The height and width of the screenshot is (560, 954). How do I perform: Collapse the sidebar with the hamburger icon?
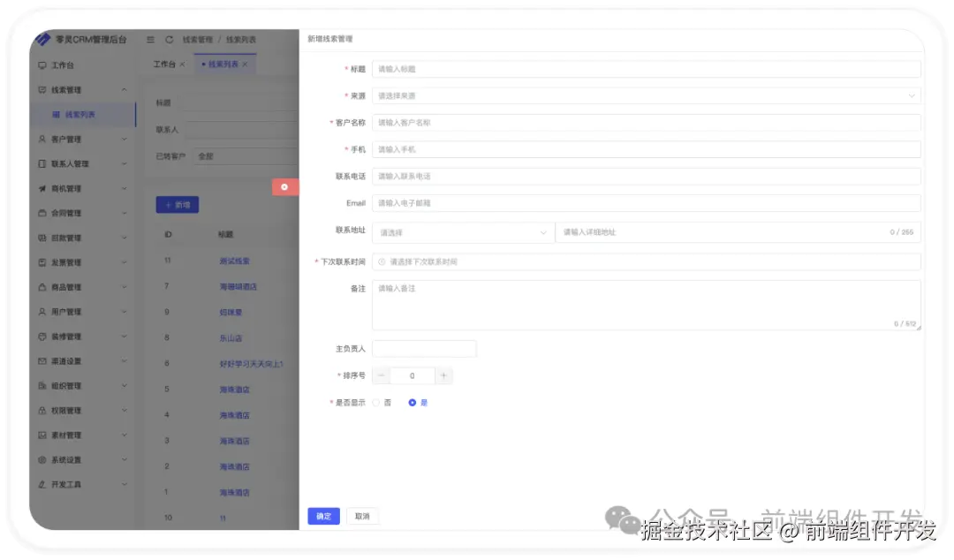(150, 39)
